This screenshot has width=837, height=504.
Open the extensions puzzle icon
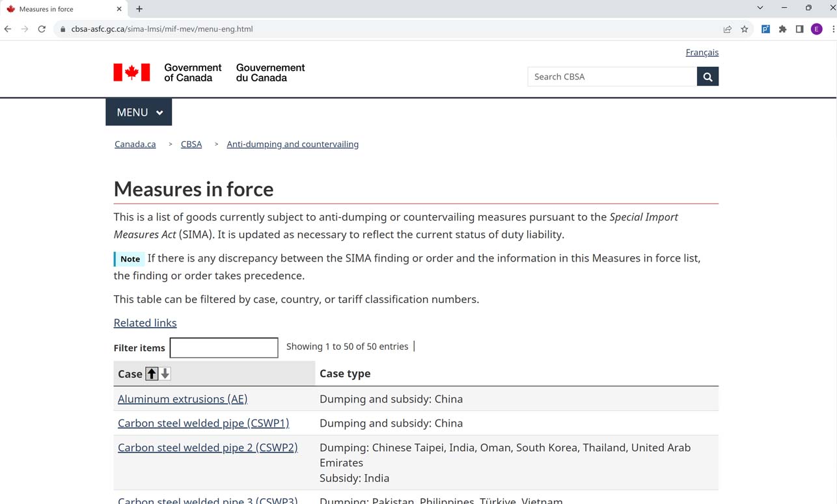(x=783, y=29)
